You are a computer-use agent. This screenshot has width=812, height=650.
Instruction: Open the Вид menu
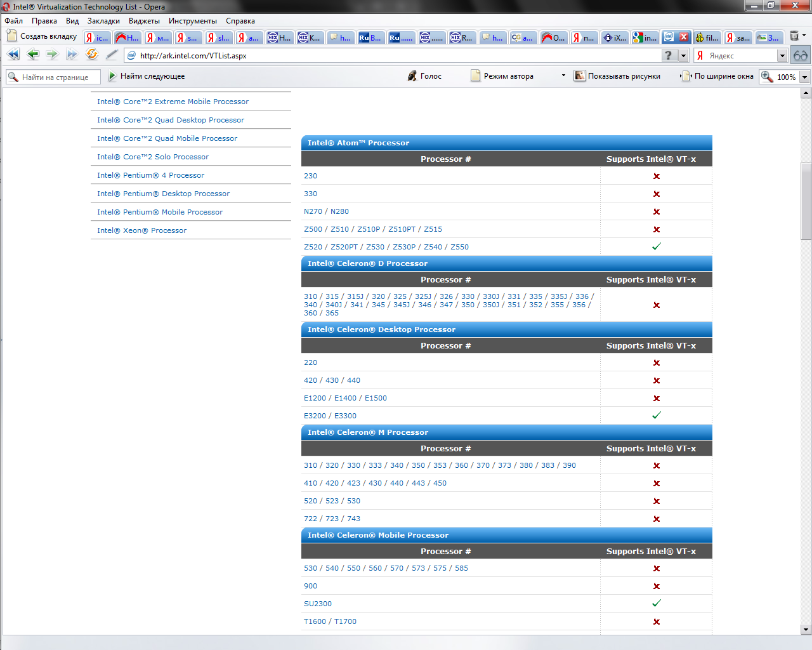click(x=72, y=21)
